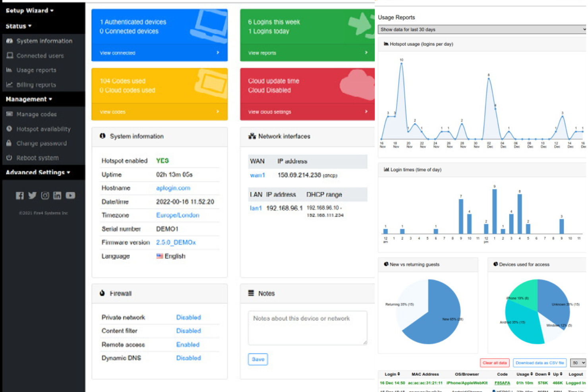Save the device notes
This screenshot has height=392, width=588.
click(x=258, y=359)
